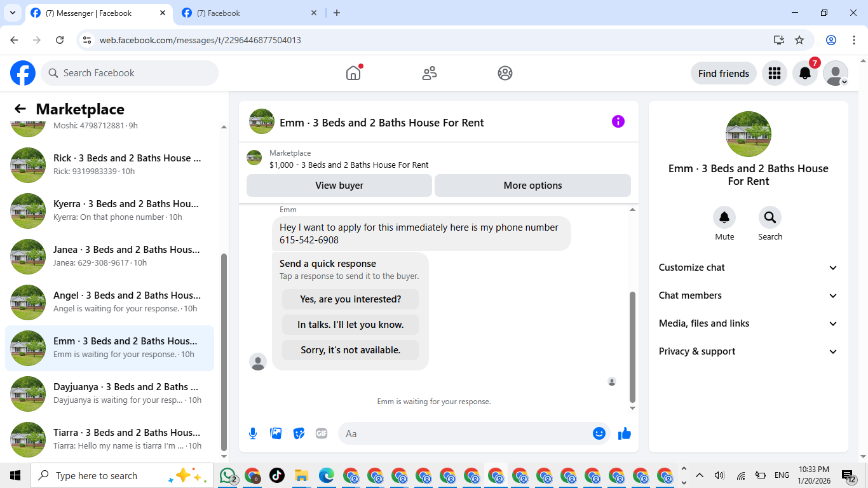Screen dimensions: 868x488
Task: Open WhatsApp from the taskbar
Action: click(x=228, y=475)
